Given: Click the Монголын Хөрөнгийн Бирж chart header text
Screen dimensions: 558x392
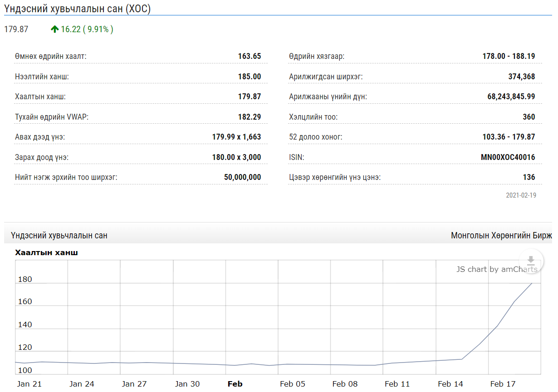Looking at the screenshot, I should pyautogui.click(x=501, y=236).
